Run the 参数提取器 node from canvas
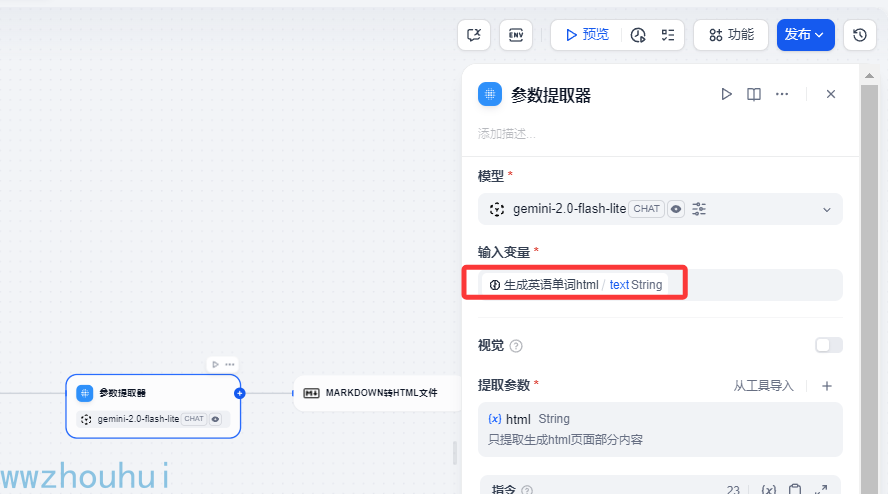888x494 pixels. (215, 364)
